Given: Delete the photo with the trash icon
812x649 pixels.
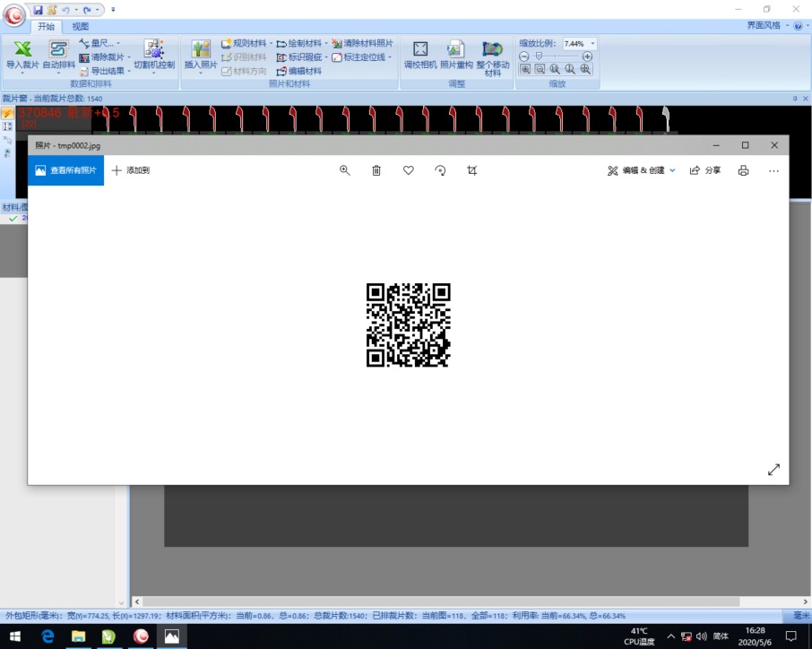Looking at the screenshot, I should [x=376, y=170].
